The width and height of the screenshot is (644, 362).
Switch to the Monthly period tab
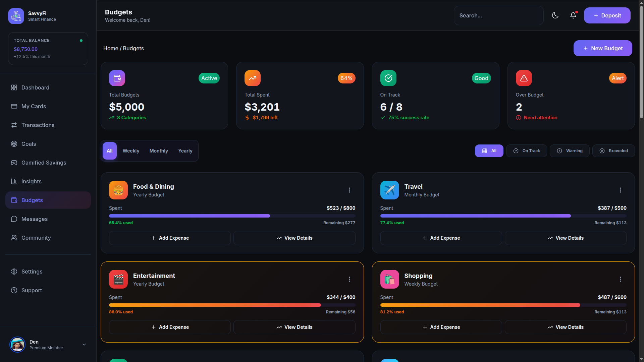159,151
